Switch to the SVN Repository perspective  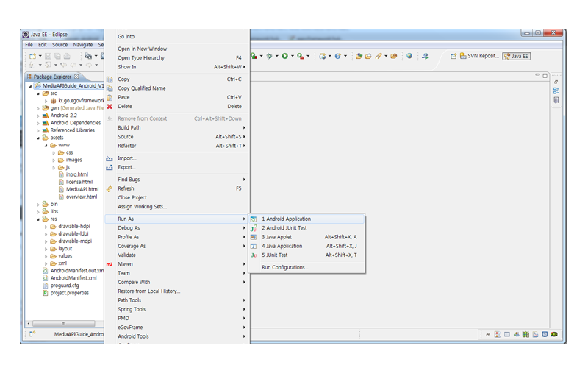click(478, 56)
